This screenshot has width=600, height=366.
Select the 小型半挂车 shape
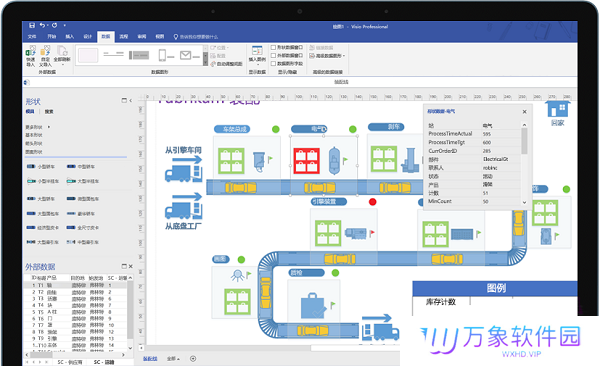pos(43,181)
